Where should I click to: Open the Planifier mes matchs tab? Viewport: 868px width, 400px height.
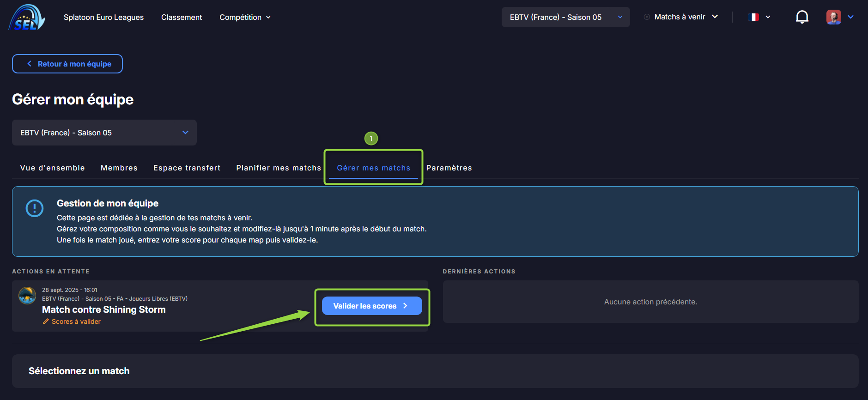[x=278, y=168]
